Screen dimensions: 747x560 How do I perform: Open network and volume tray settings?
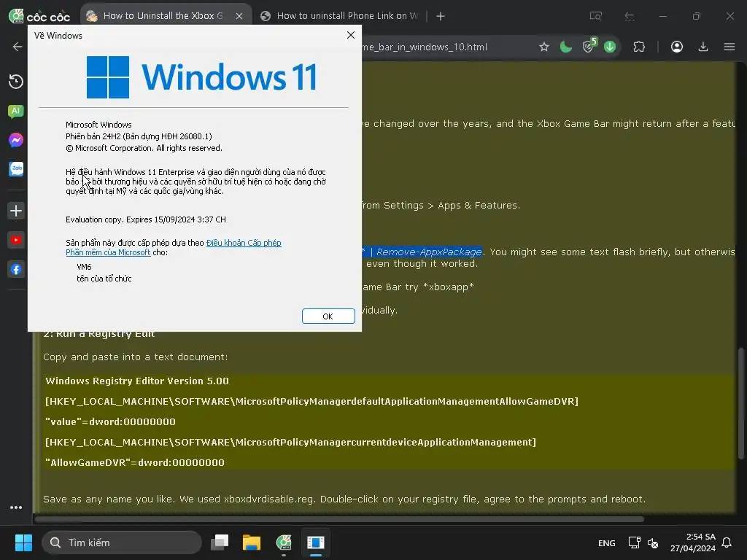[643, 542]
